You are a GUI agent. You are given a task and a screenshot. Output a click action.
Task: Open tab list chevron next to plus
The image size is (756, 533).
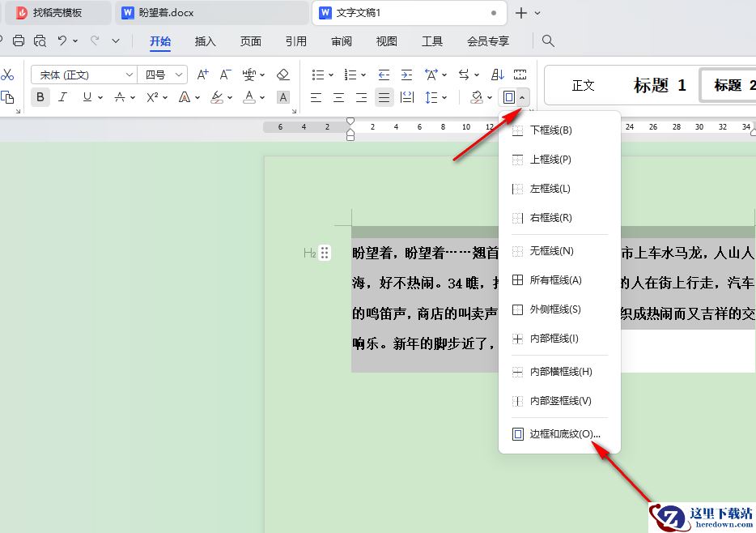pos(537,13)
